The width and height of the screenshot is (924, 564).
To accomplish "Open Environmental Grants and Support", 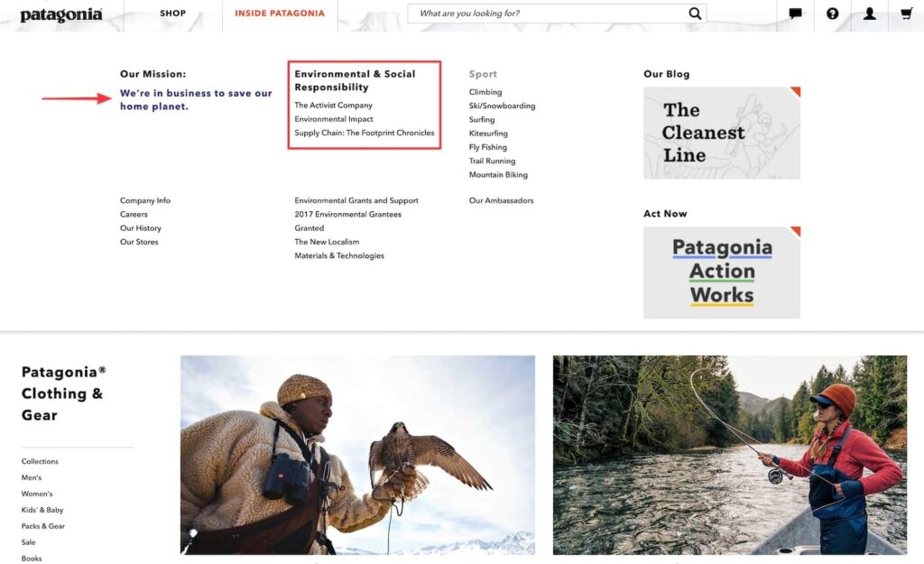I will pyautogui.click(x=356, y=200).
